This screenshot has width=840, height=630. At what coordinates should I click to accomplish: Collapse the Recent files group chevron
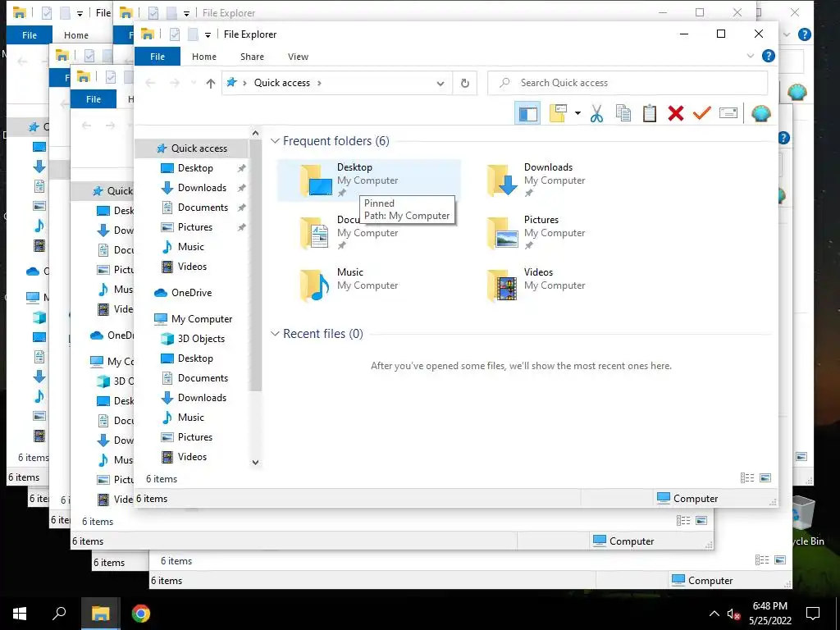[x=275, y=334]
